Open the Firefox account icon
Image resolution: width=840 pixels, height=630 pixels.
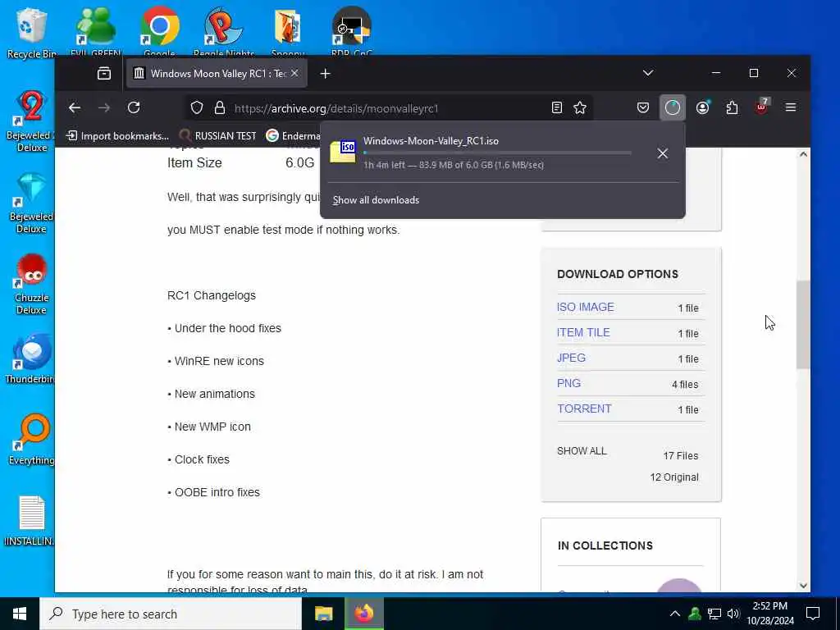(702, 107)
